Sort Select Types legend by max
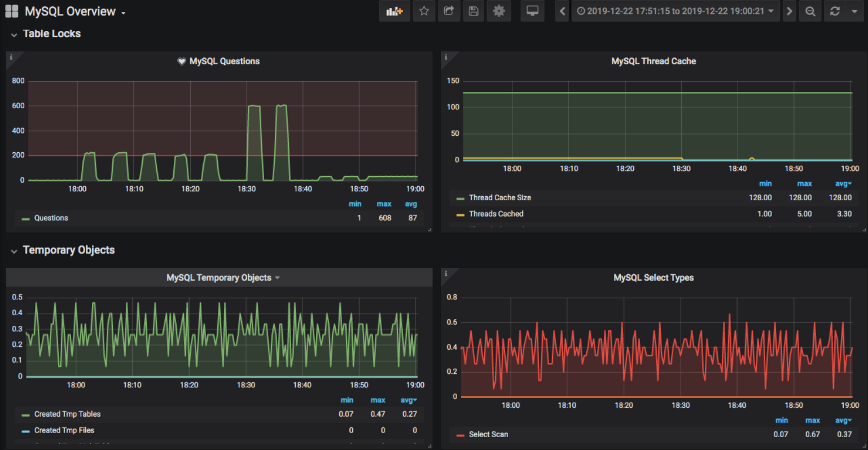Viewport: 868px width, 450px height. point(813,421)
